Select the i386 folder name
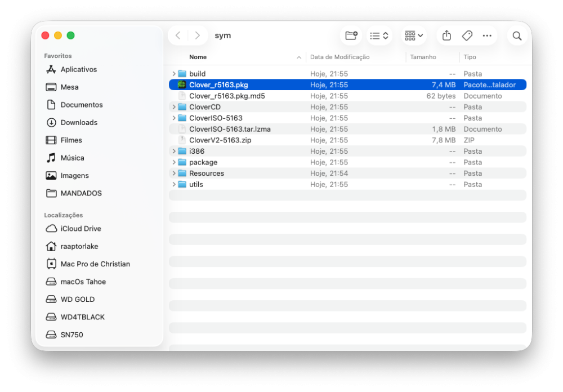The width and height of the screenshot is (563, 392). (196, 152)
